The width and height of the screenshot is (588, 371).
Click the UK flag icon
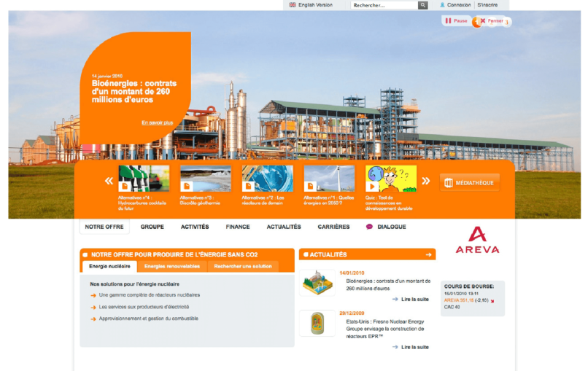pyautogui.click(x=293, y=5)
